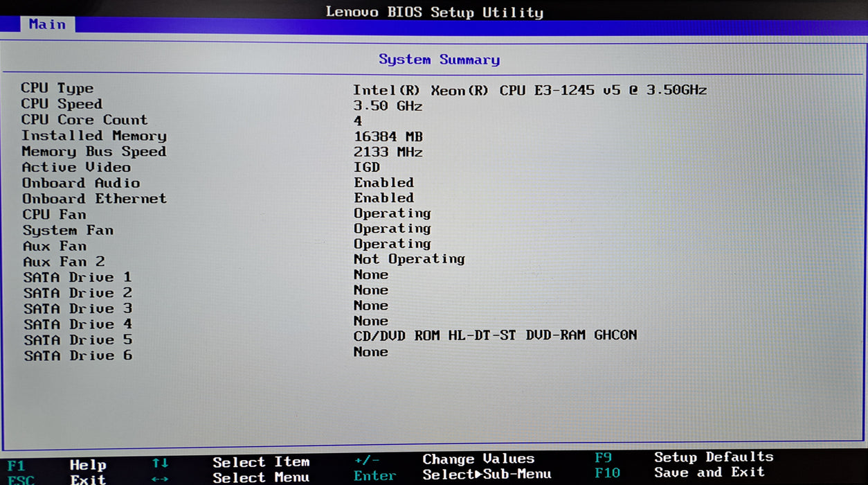Click the SATA Drive 5 row label
Screen dimensions: 868x485
point(78,340)
